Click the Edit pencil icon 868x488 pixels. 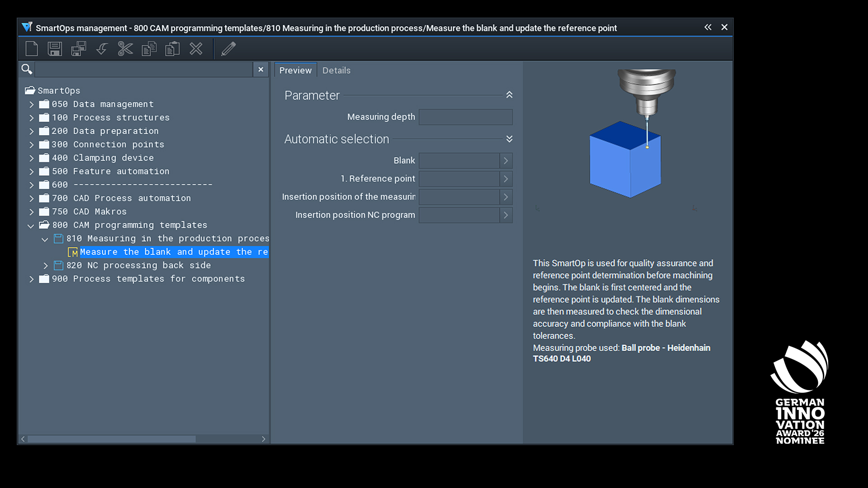228,49
